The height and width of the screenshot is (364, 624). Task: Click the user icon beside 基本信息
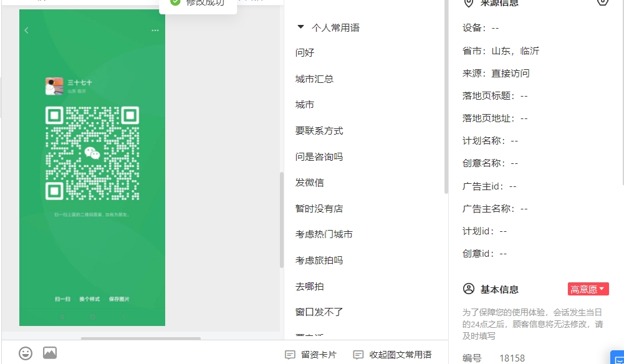[x=469, y=289]
